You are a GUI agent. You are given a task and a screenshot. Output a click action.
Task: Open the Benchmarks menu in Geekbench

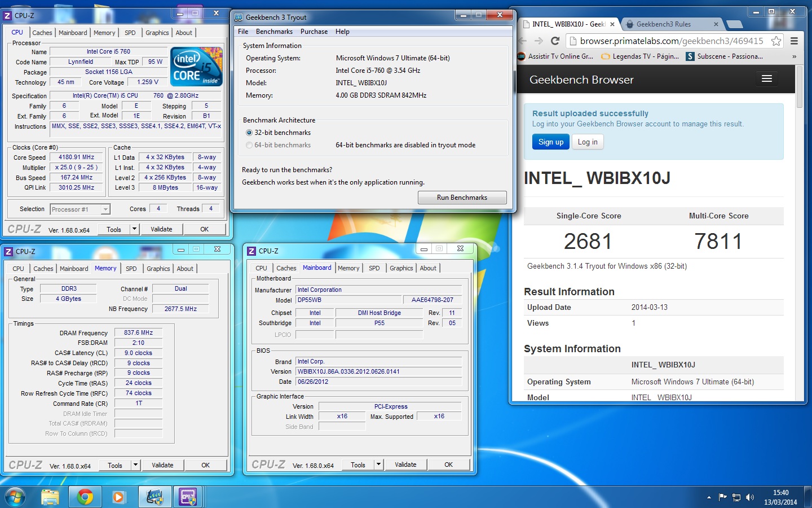[274, 32]
